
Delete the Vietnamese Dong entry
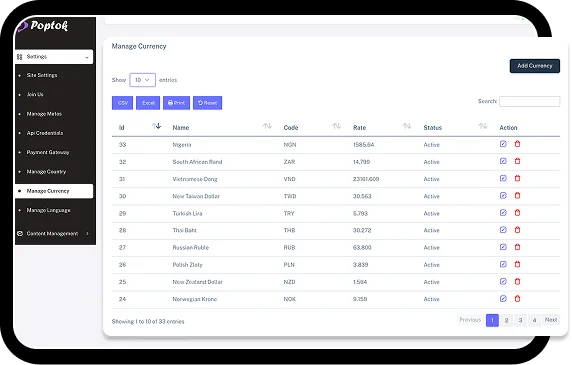coord(517,178)
